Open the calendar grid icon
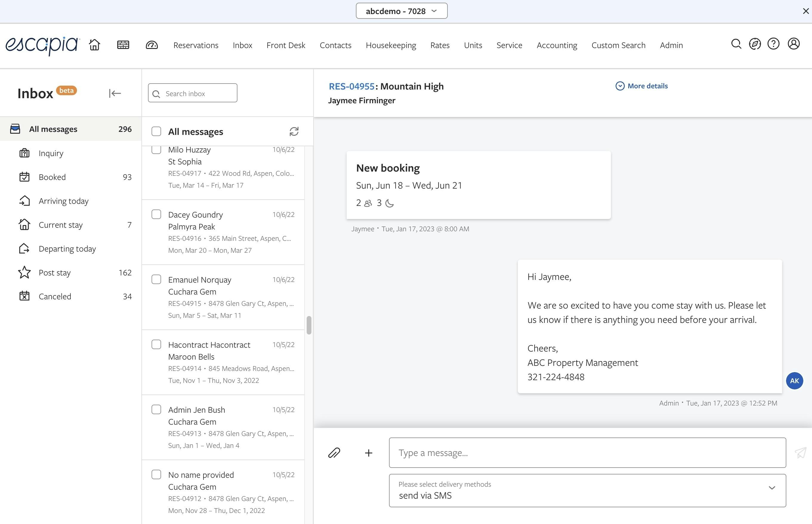The width and height of the screenshot is (812, 524). (x=123, y=45)
